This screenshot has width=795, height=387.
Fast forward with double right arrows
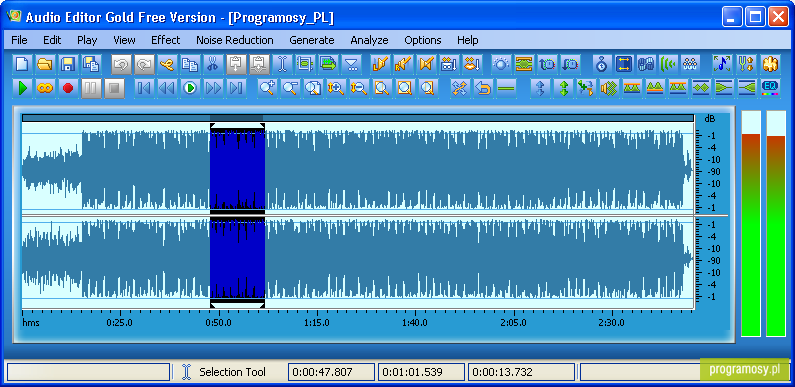coord(213,88)
